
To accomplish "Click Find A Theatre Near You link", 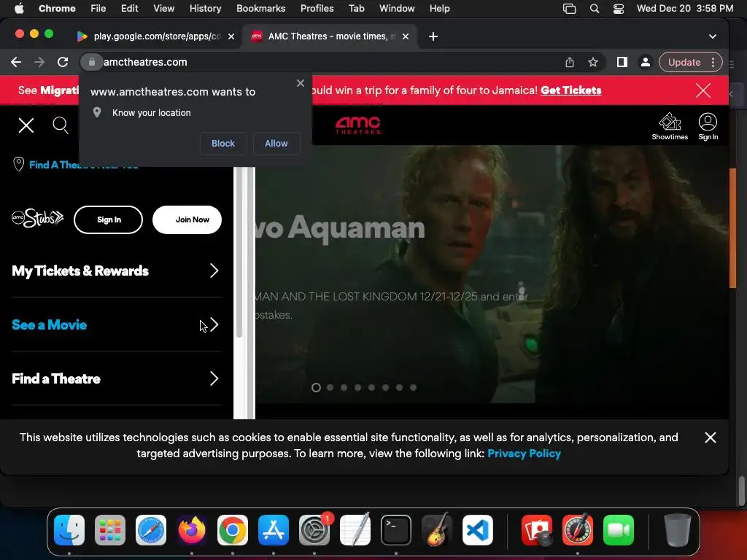I will [83, 165].
